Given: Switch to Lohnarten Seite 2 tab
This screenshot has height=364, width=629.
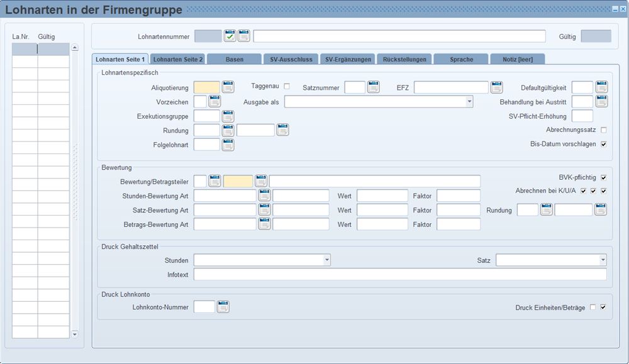Looking at the screenshot, I should pyautogui.click(x=178, y=59).
